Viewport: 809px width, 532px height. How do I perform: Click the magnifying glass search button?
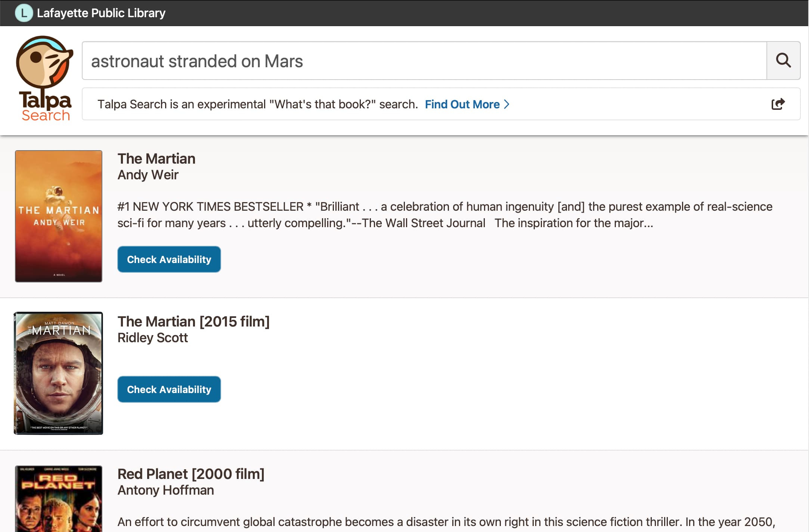point(783,61)
